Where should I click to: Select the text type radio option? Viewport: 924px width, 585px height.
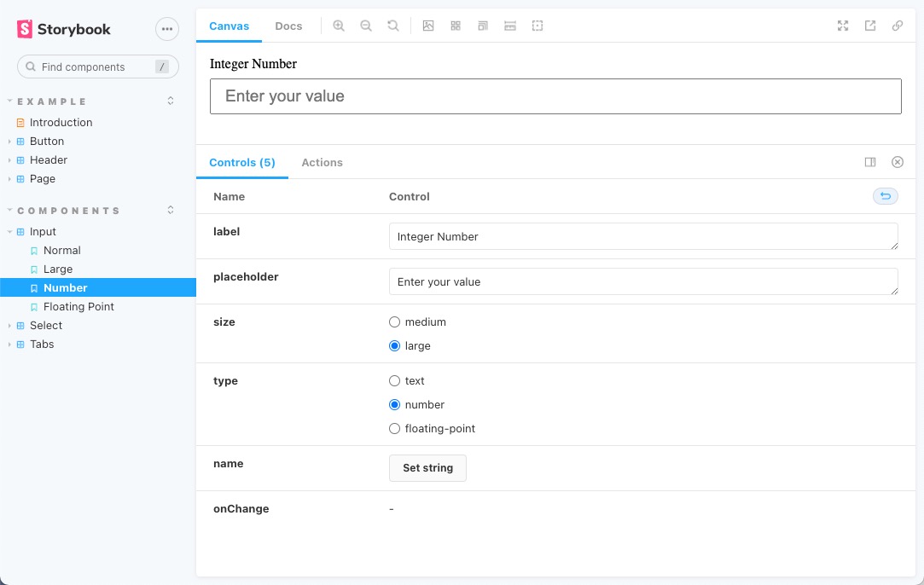pos(394,381)
